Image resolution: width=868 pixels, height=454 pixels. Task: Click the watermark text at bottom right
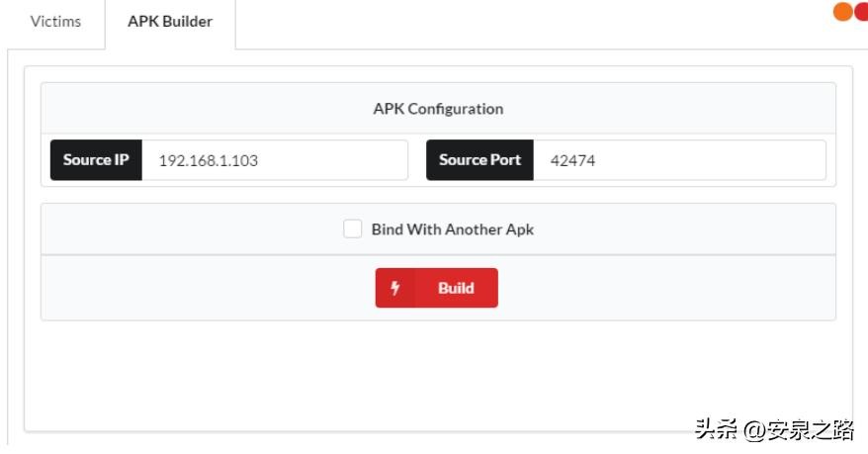[774, 429]
